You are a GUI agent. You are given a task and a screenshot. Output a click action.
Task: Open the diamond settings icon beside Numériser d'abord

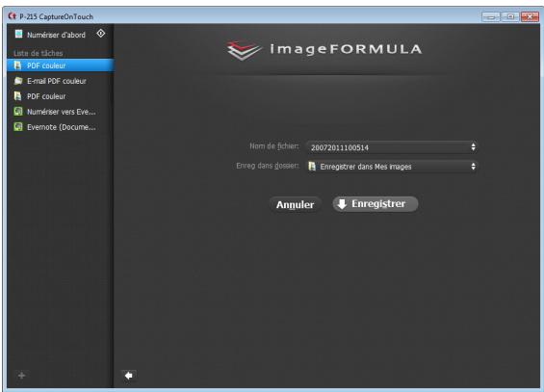[101, 34]
